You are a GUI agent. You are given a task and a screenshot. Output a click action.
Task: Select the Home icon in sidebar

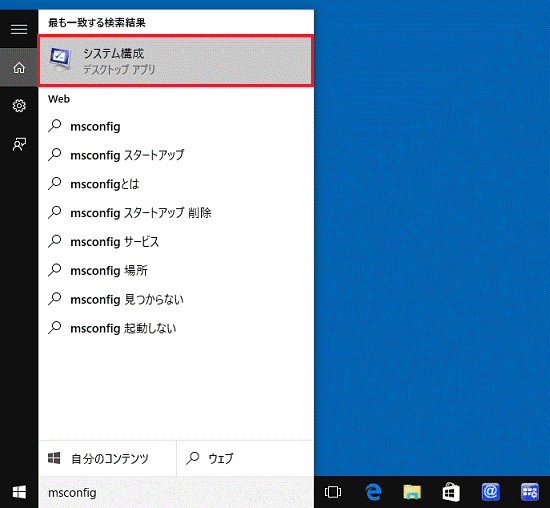19,67
